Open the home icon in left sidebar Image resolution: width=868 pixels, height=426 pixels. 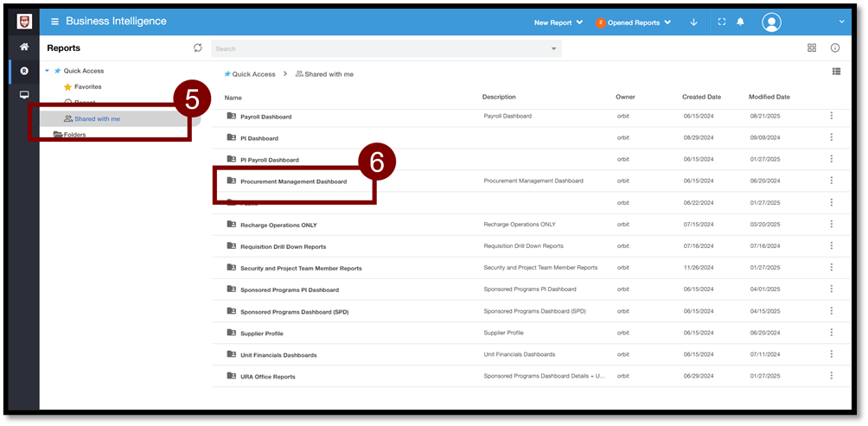click(24, 47)
